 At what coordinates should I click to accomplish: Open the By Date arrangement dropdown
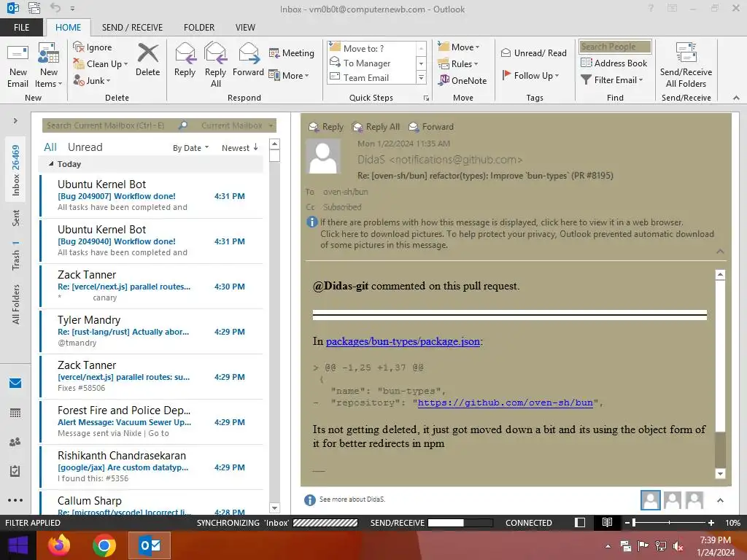(190, 148)
